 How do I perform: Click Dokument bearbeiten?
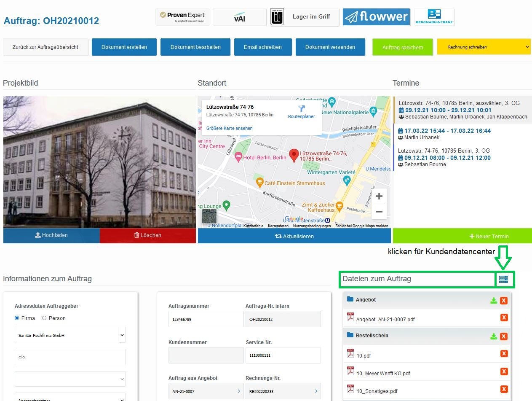tap(195, 47)
